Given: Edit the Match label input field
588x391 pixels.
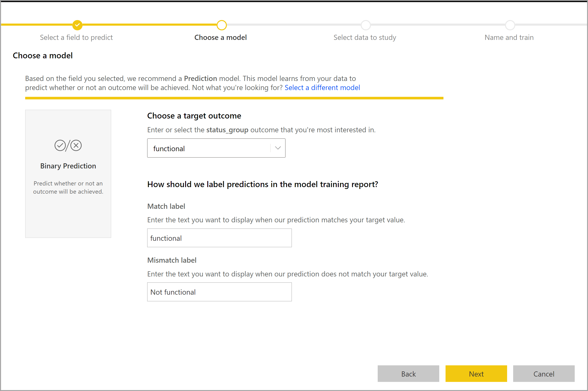Looking at the screenshot, I should 220,238.
